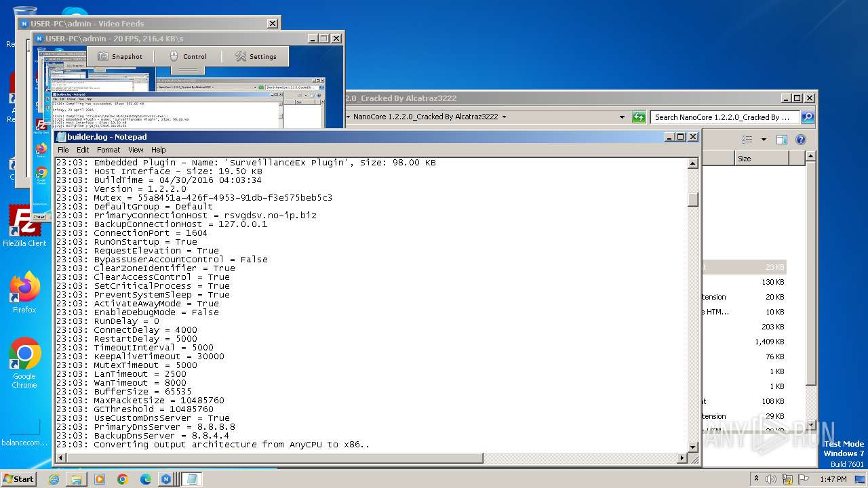Viewport: 868px width, 488px height.
Task: Select the 130 KB file row in Explorer
Action: (744, 282)
